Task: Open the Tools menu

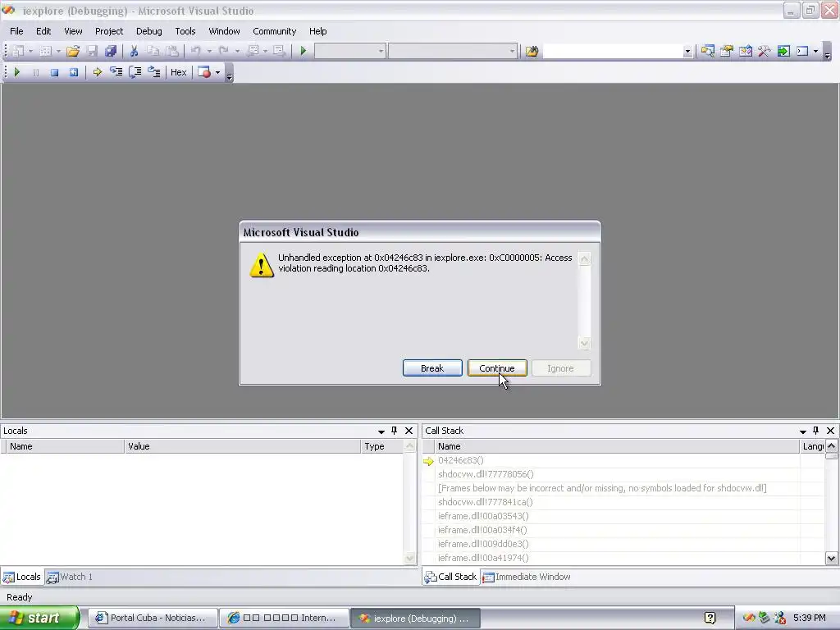Action: 185,31
